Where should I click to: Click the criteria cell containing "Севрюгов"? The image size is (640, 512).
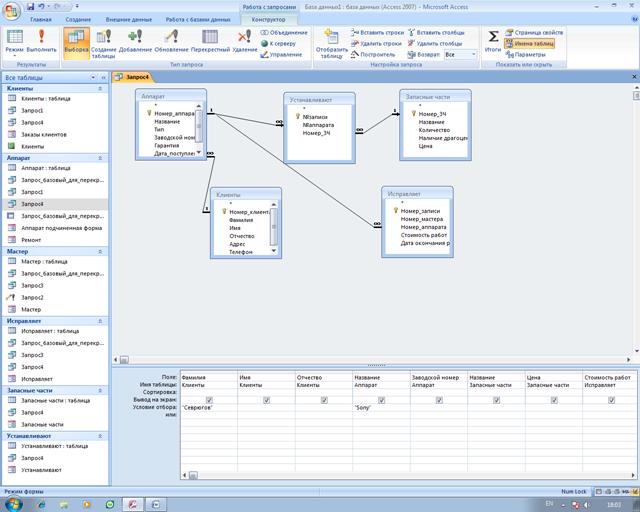(209, 408)
